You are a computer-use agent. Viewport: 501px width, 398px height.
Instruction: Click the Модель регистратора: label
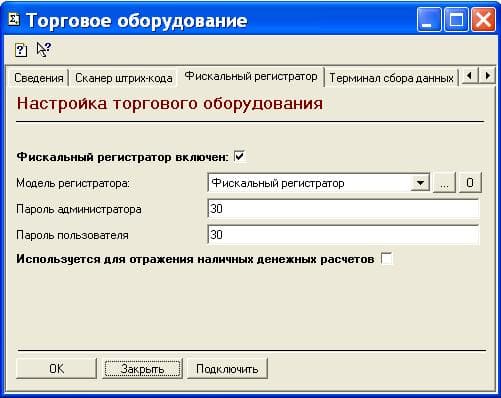click(x=73, y=183)
